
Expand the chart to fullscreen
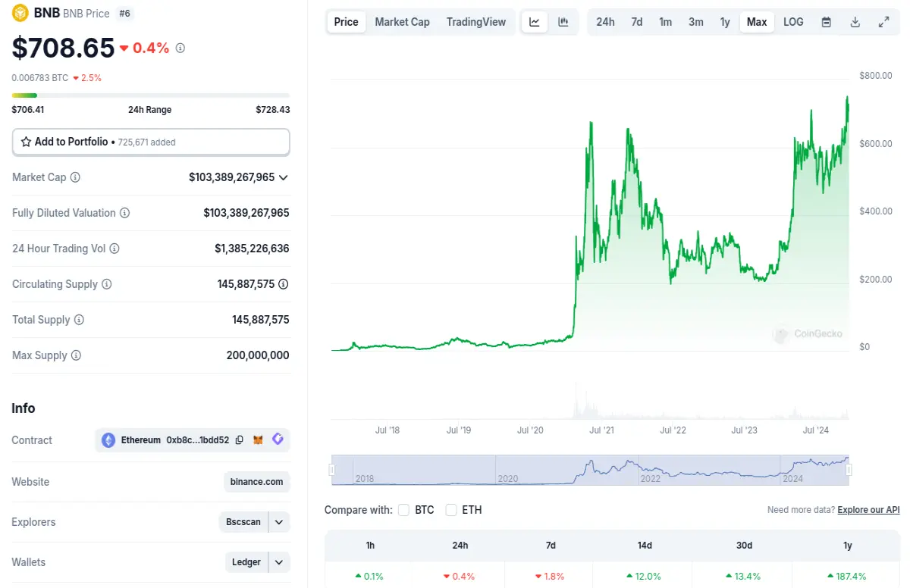883,22
